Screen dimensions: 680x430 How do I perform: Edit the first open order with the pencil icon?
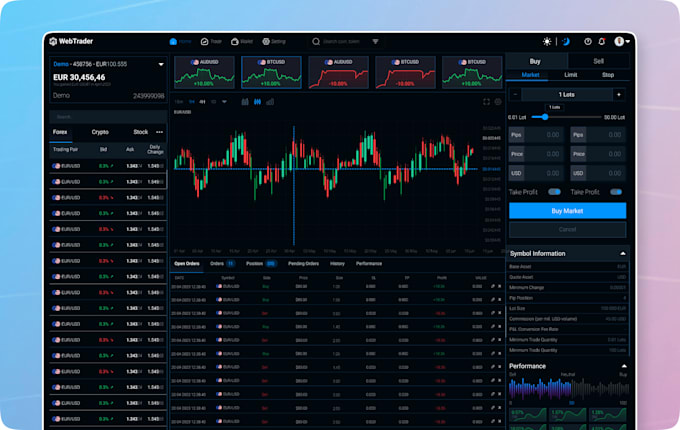pyautogui.click(x=493, y=287)
